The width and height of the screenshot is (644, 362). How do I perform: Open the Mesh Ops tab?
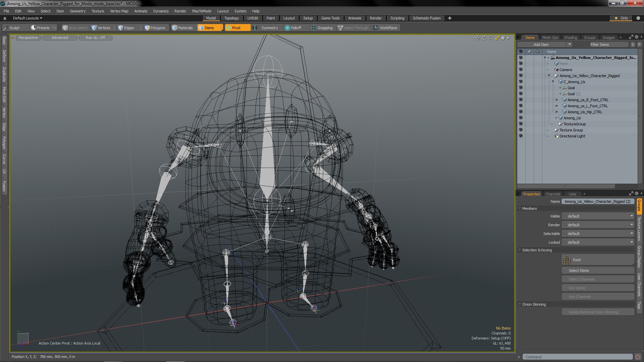point(550,38)
